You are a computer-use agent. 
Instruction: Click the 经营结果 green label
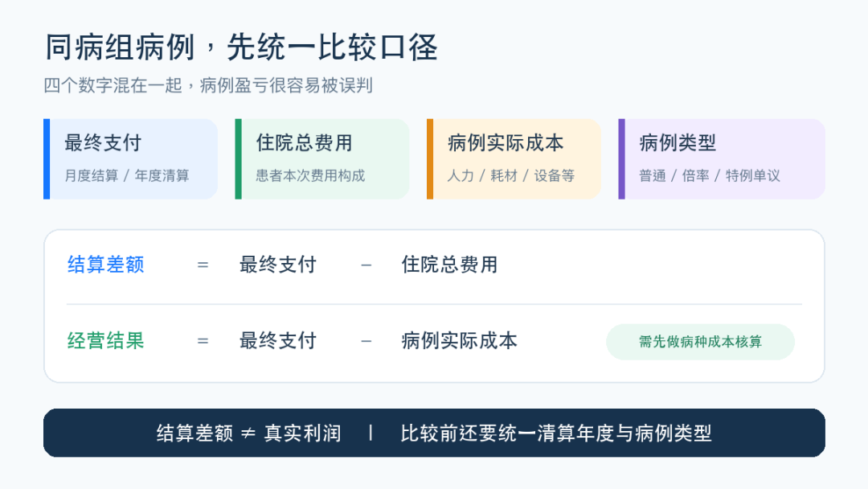[106, 340]
